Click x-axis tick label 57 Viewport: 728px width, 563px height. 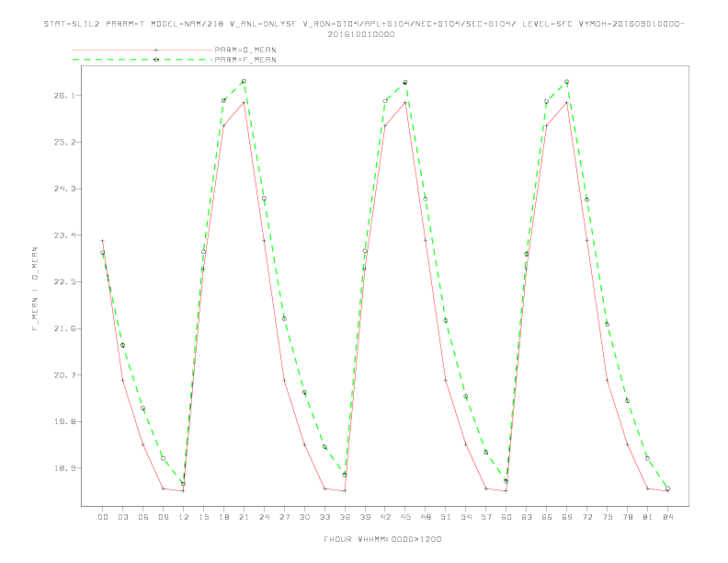486,517
